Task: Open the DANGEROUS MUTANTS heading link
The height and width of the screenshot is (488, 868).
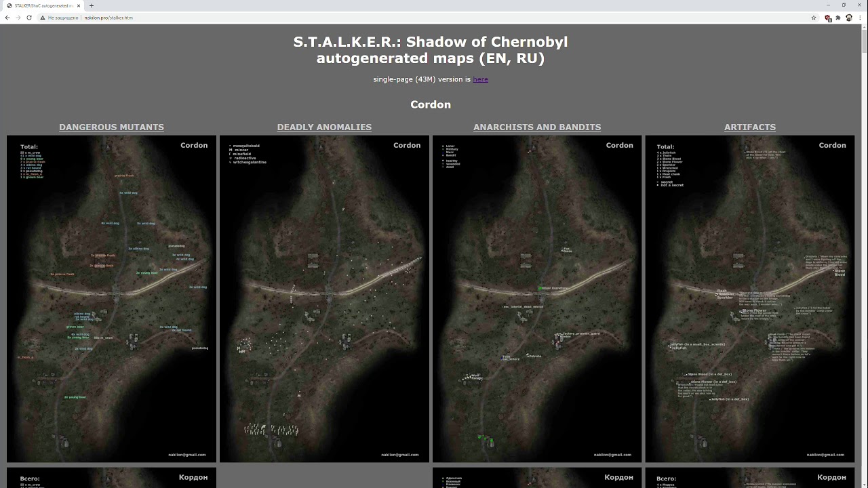Action: [x=111, y=127]
